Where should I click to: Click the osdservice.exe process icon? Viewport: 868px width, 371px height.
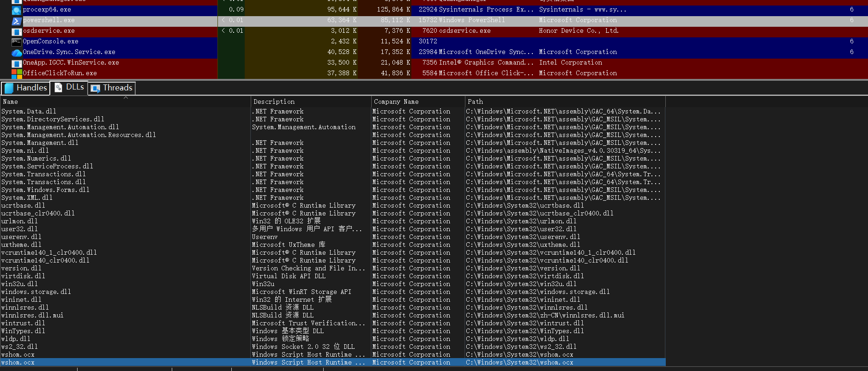[17, 31]
